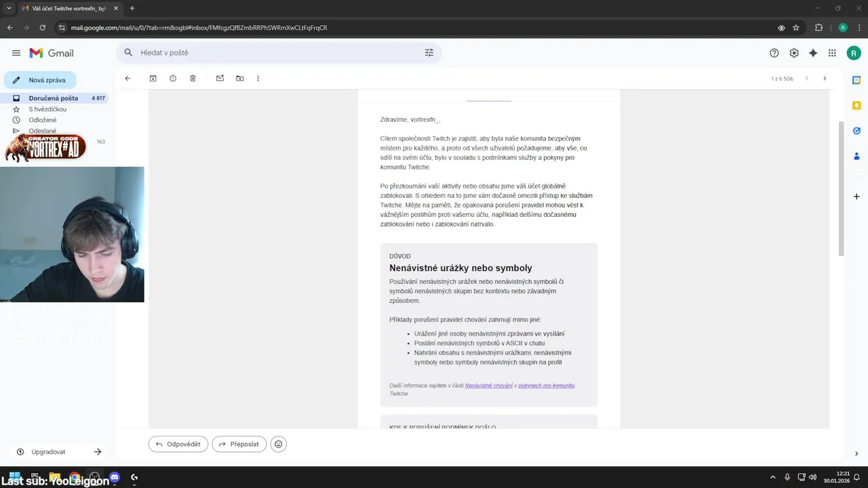Open Doručená pošta inbox folder
This screenshot has width=868, height=488.
pos(56,98)
